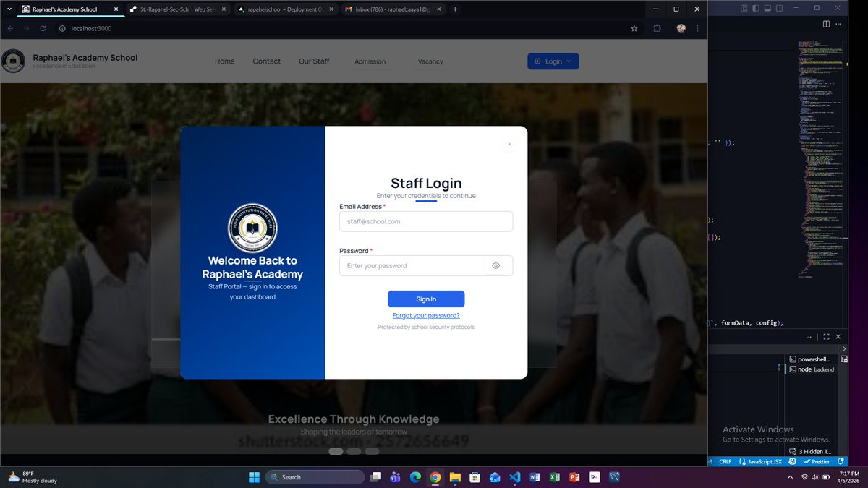Select the second carousel indicator dot

point(354,451)
